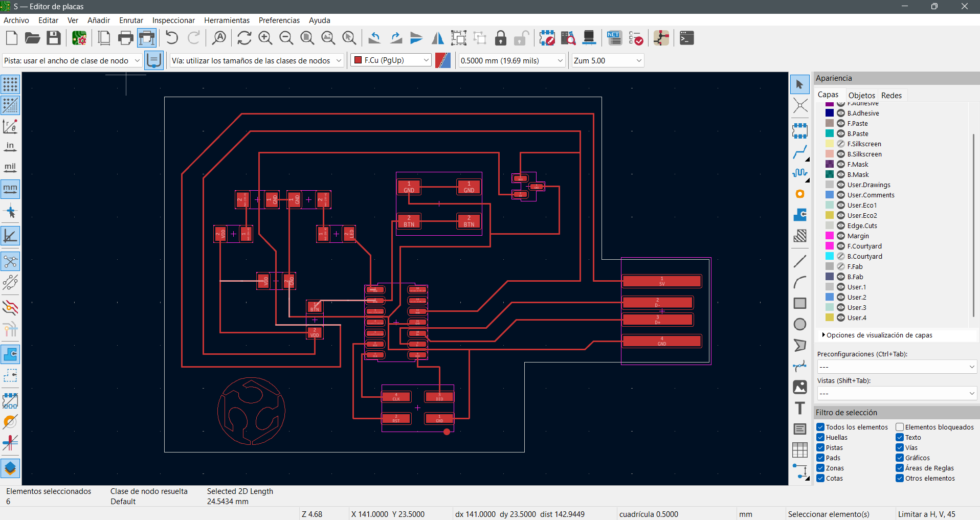
Task: Switch to the Objetos tab
Action: coord(861,95)
